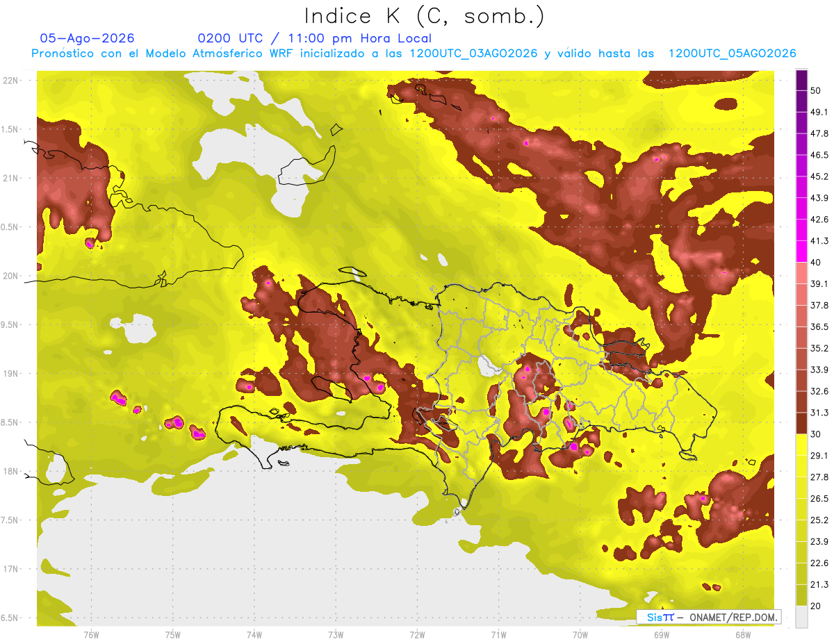Click the "20N" latitude axis label
This screenshot has width=834, height=644.
pos(11,276)
